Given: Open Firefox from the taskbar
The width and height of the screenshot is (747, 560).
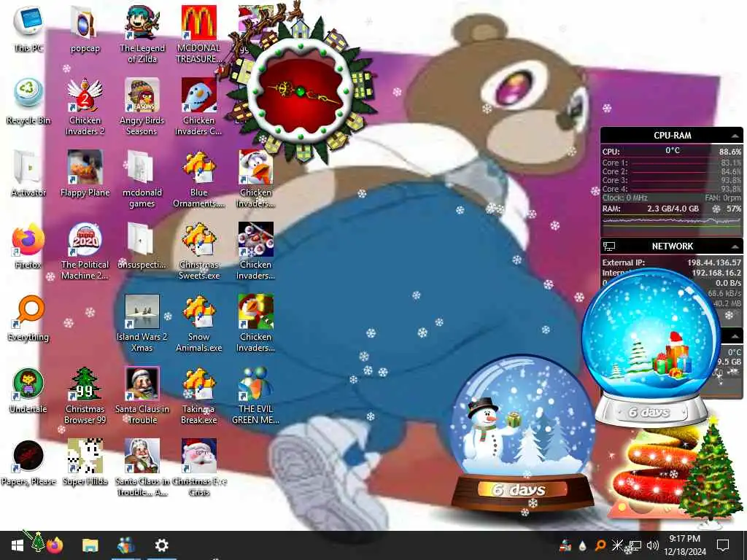Looking at the screenshot, I should [x=55, y=545].
